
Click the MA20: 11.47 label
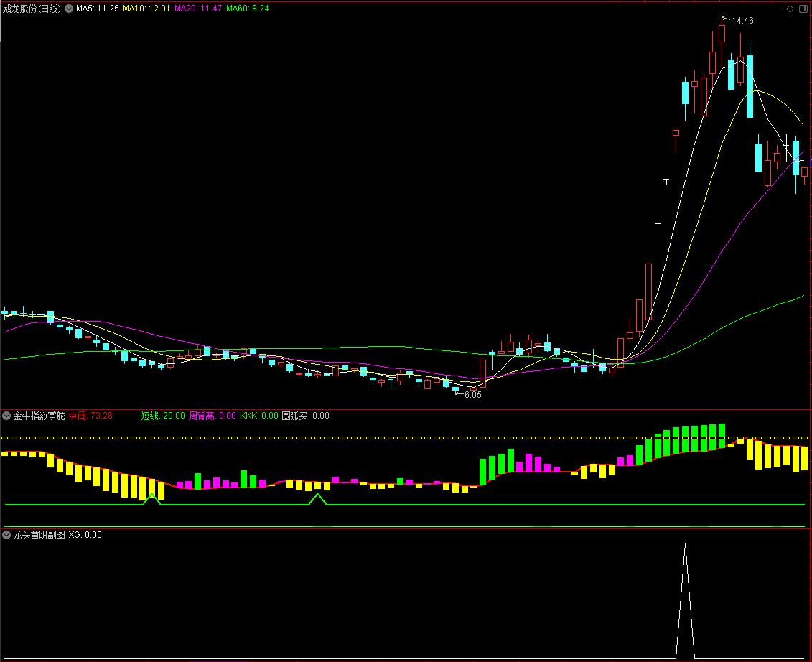(198, 9)
